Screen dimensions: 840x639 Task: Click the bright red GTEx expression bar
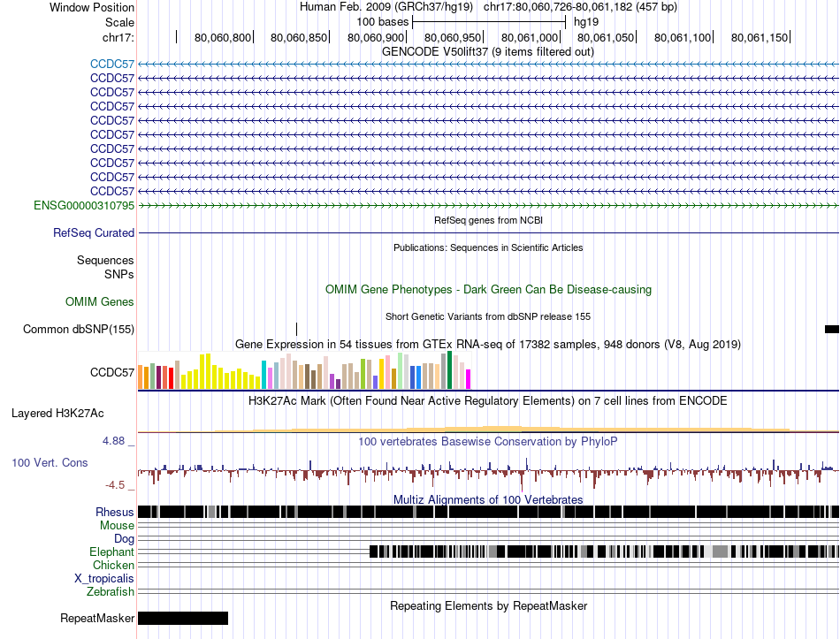click(171, 377)
